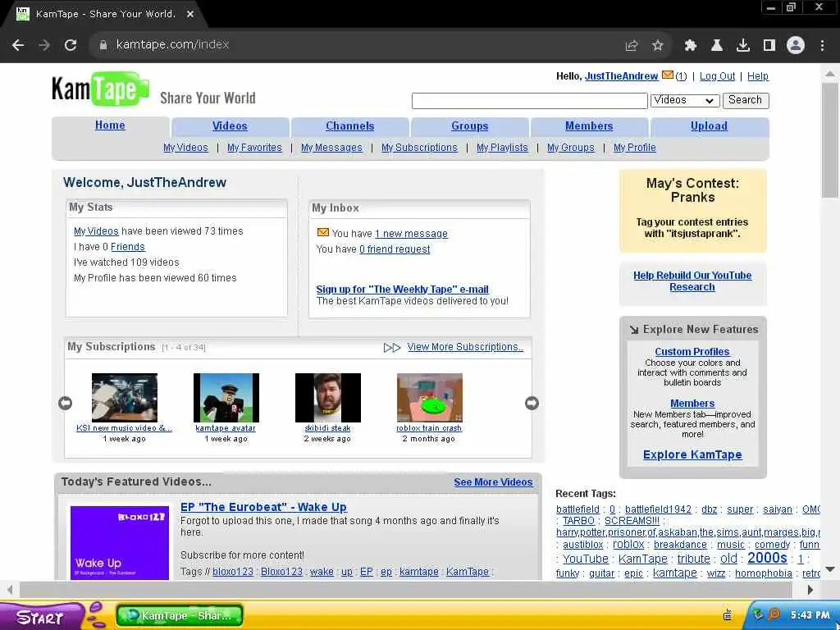Click the Log Out link
Image resolution: width=840 pixels, height=630 pixels.
click(717, 76)
